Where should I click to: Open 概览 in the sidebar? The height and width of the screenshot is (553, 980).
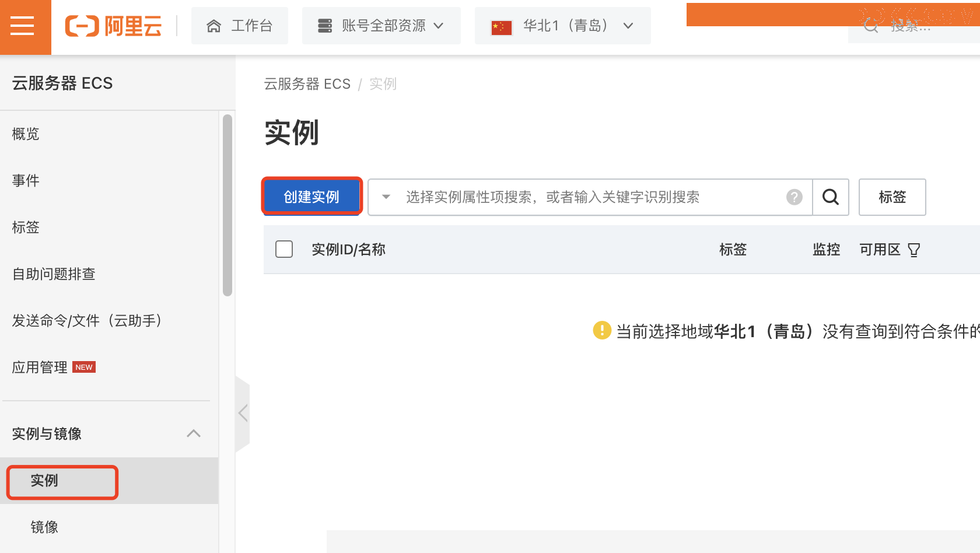pos(26,134)
